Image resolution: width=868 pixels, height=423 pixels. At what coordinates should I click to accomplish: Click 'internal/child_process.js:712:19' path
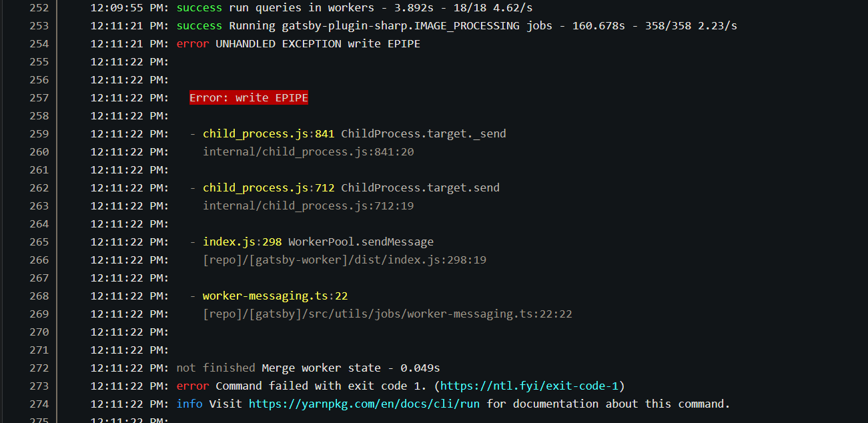point(308,206)
